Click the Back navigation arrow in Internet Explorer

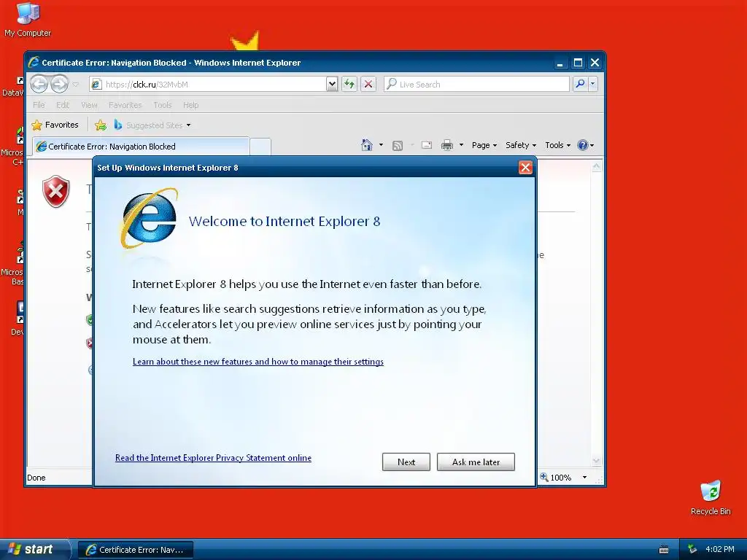pos(39,85)
